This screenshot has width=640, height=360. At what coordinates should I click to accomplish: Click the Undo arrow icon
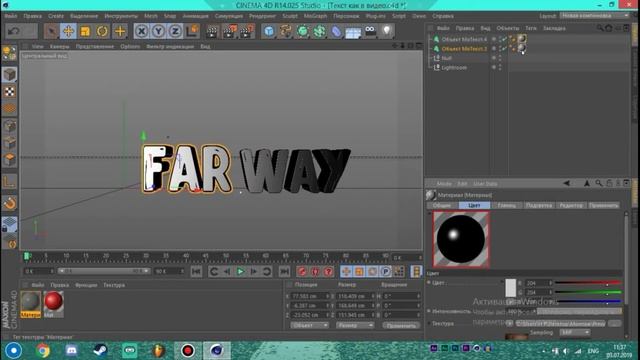14,31
